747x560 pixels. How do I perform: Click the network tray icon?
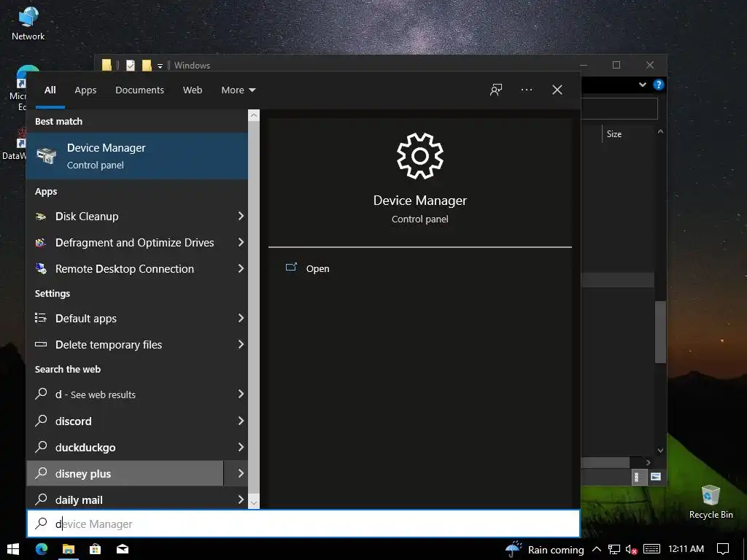[614, 550]
